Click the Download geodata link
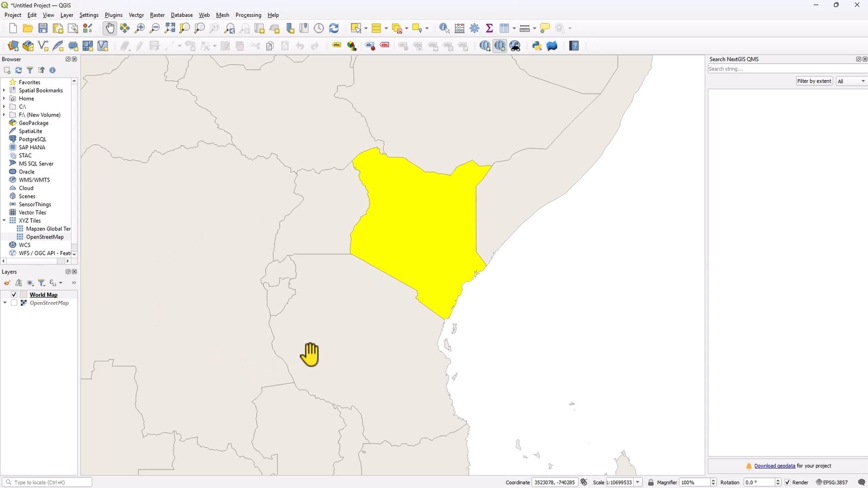The height and width of the screenshot is (488, 868). pyautogui.click(x=776, y=465)
